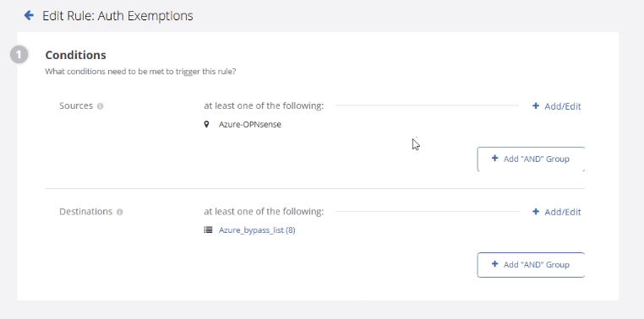Click the list icon beside Azure_bypass_list

coord(208,230)
